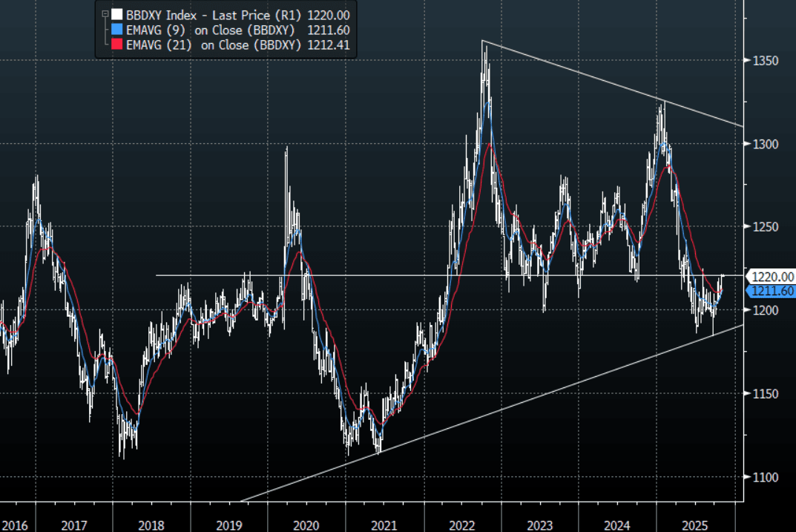This screenshot has height=532, width=796.
Task: Click the white BBDXY Last Price swatch
Action: tap(117, 14)
